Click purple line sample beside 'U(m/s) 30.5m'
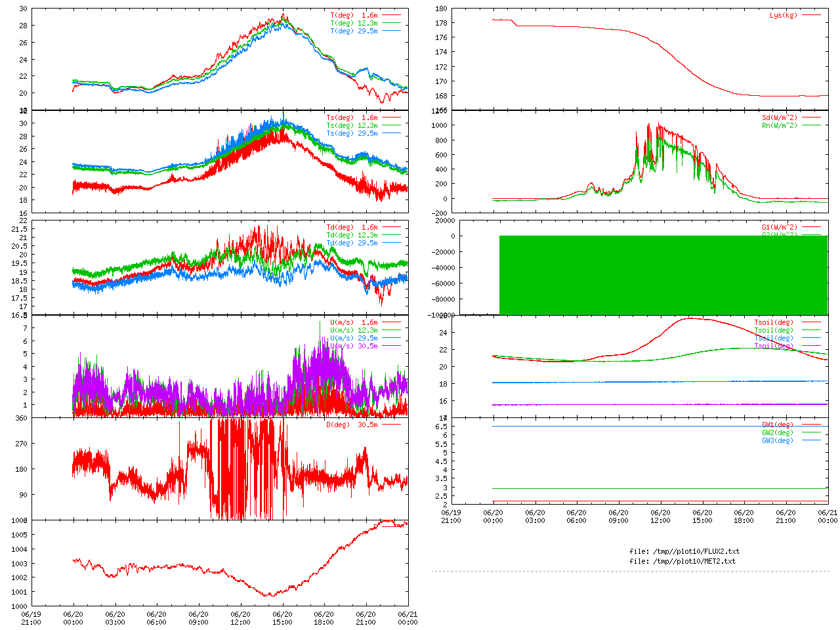Viewport: 840px width, 630px height. pyautogui.click(x=392, y=346)
